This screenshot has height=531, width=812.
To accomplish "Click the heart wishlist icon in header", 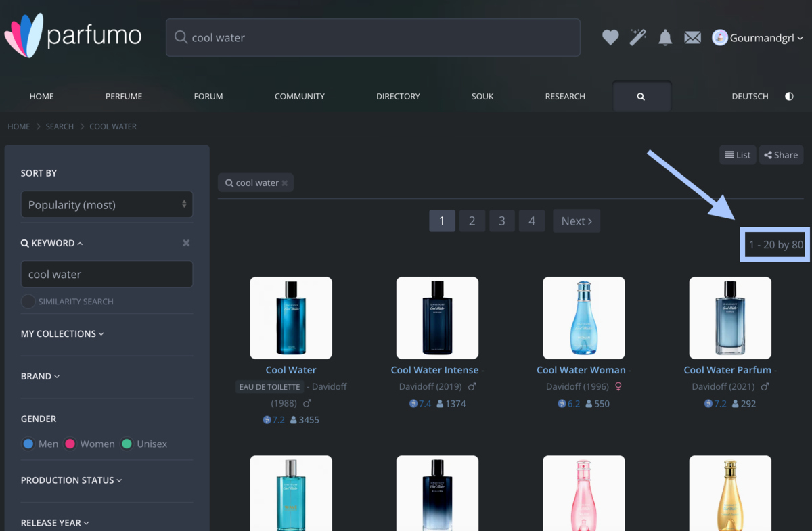I will point(610,38).
